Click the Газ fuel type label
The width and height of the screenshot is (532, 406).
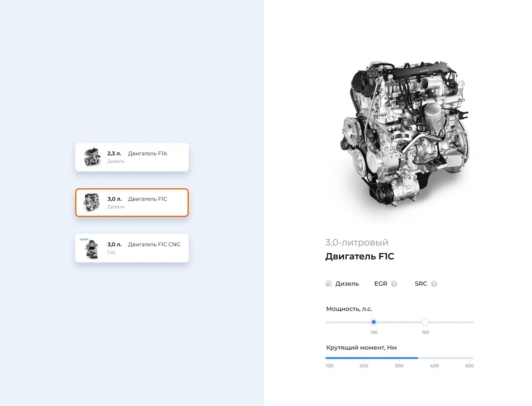(111, 252)
